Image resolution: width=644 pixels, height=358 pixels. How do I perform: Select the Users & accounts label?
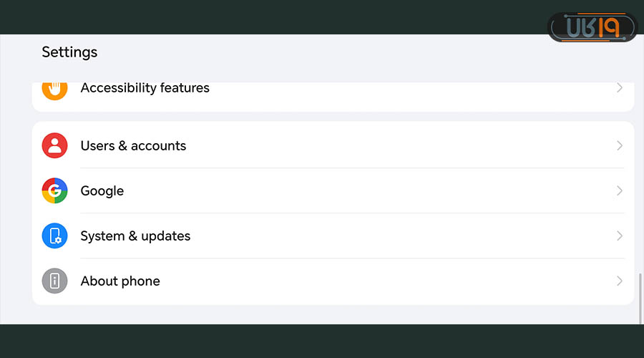[133, 146]
